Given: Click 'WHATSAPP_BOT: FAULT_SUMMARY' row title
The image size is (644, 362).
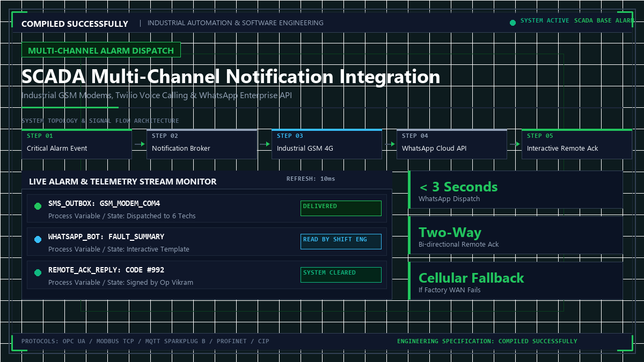Looking at the screenshot, I should tap(106, 237).
